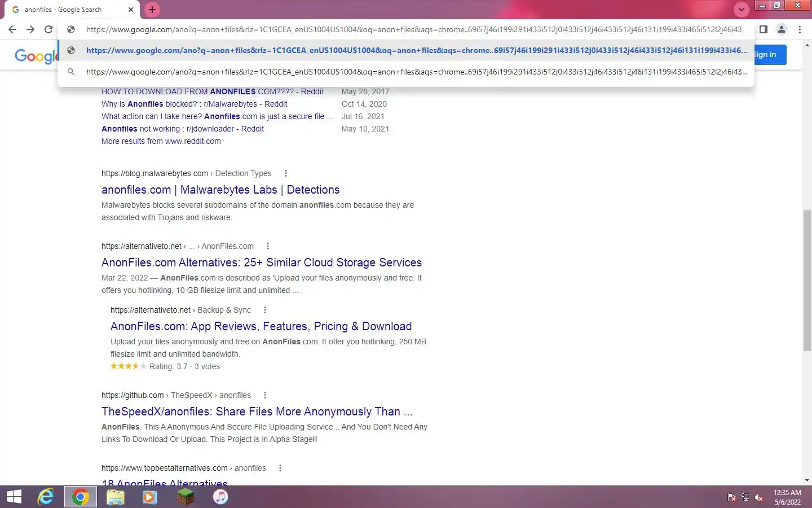
Task: Open options menu for topbestalternatives.com result
Action: pos(280,468)
